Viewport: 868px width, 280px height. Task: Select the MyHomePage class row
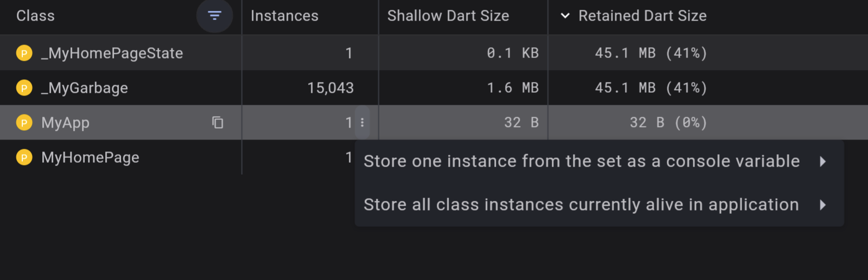click(91, 157)
